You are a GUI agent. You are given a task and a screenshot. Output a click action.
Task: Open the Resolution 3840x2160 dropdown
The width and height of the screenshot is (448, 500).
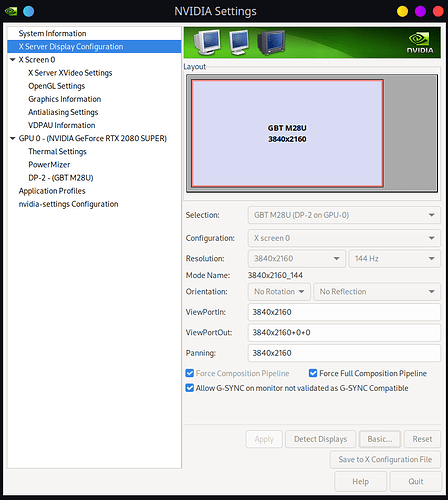[297, 259]
